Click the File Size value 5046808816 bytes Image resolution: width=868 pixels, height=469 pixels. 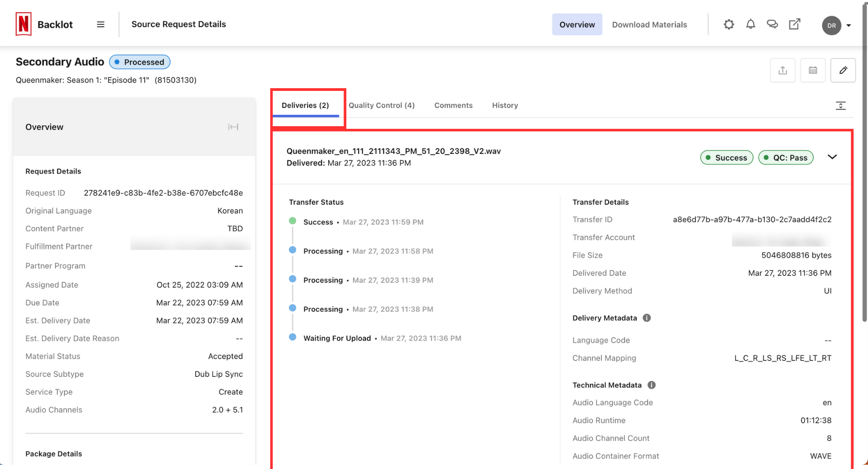click(796, 255)
